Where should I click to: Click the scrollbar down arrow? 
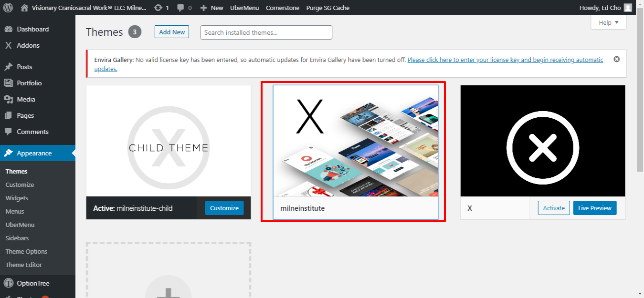(640, 294)
